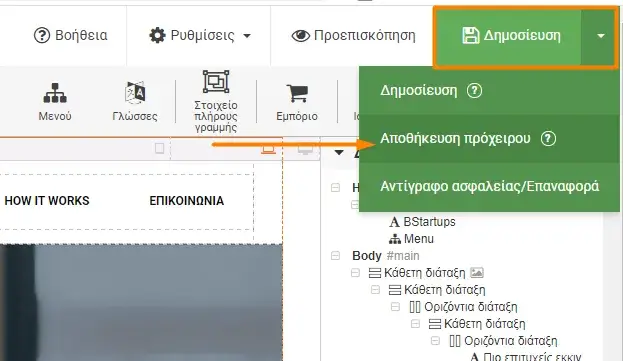
Task: Click the preview eye icon
Action: pos(300,36)
